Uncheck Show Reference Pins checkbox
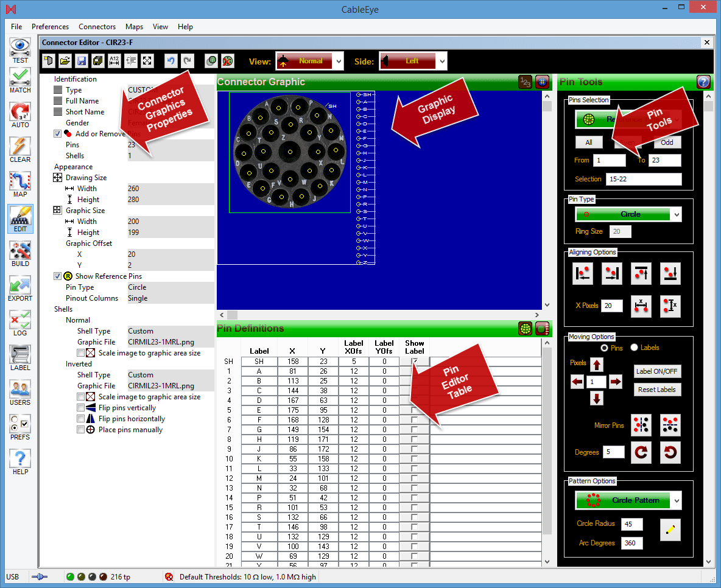 click(57, 276)
